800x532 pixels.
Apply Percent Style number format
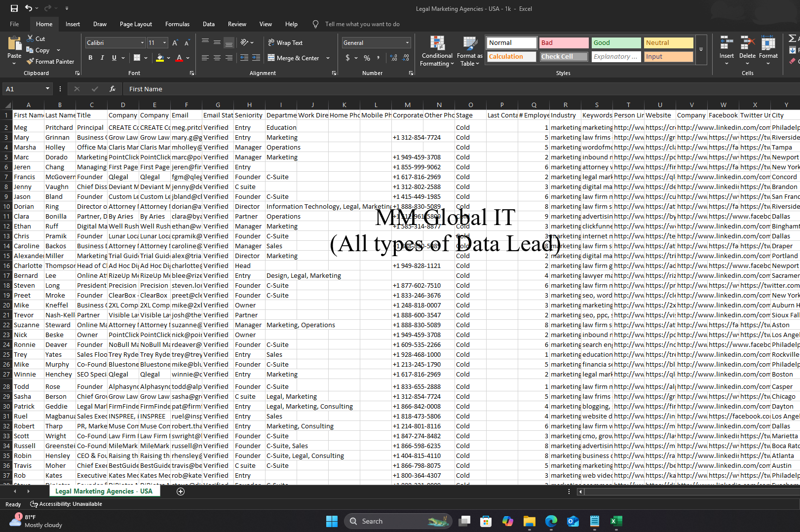coord(367,58)
